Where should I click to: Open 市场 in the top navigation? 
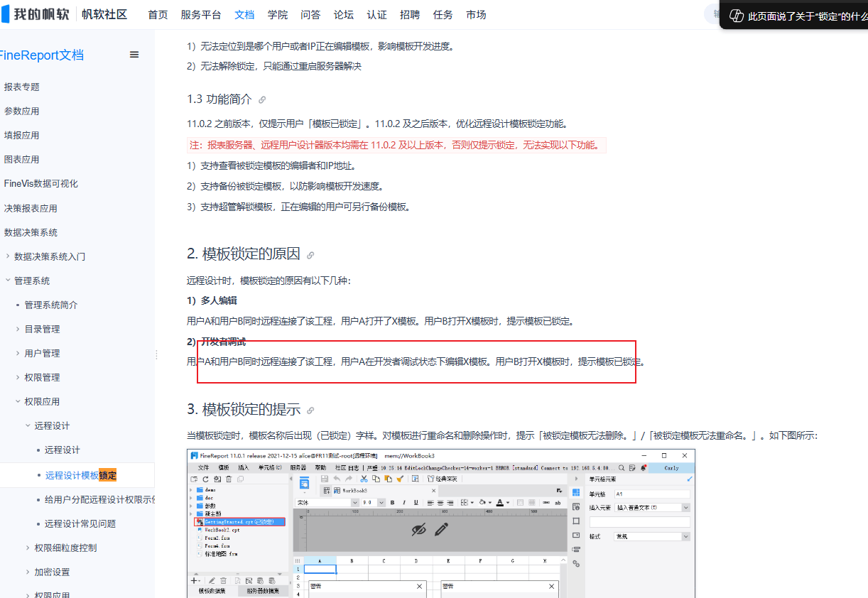tap(477, 14)
